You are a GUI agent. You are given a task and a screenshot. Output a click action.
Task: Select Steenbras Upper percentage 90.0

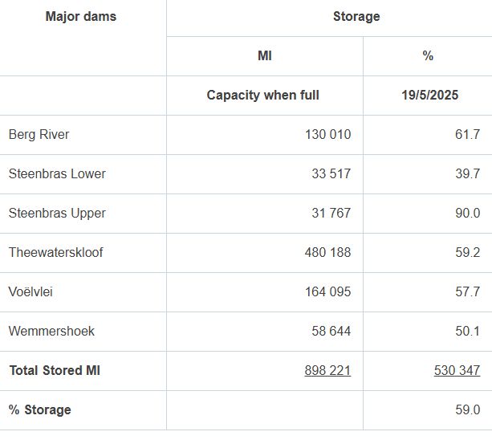pos(468,214)
